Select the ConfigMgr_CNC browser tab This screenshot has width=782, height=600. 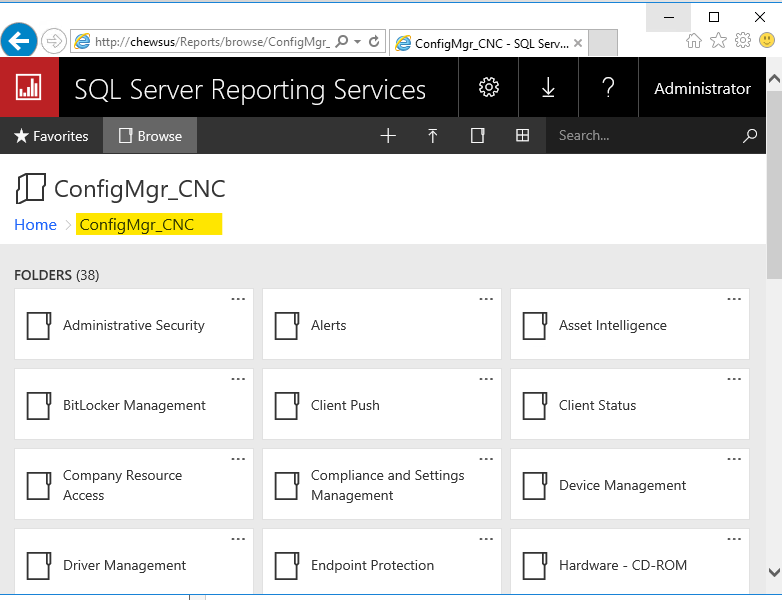coord(488,43)
